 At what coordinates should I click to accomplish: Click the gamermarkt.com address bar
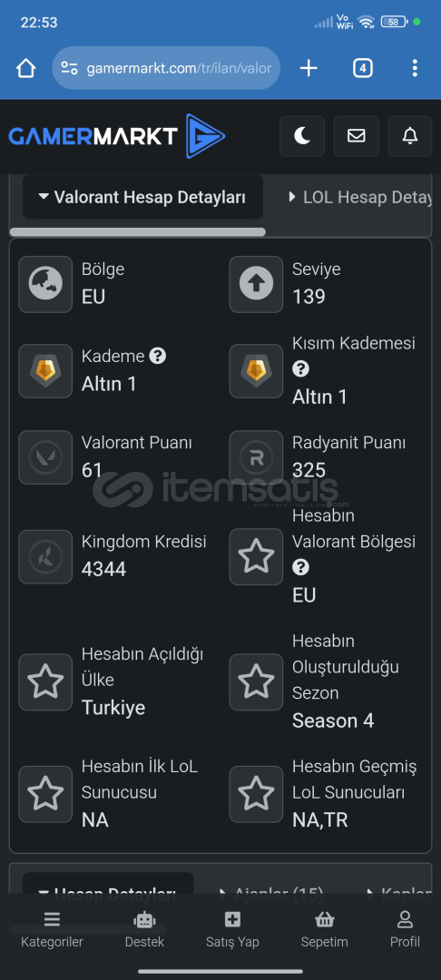166,68
